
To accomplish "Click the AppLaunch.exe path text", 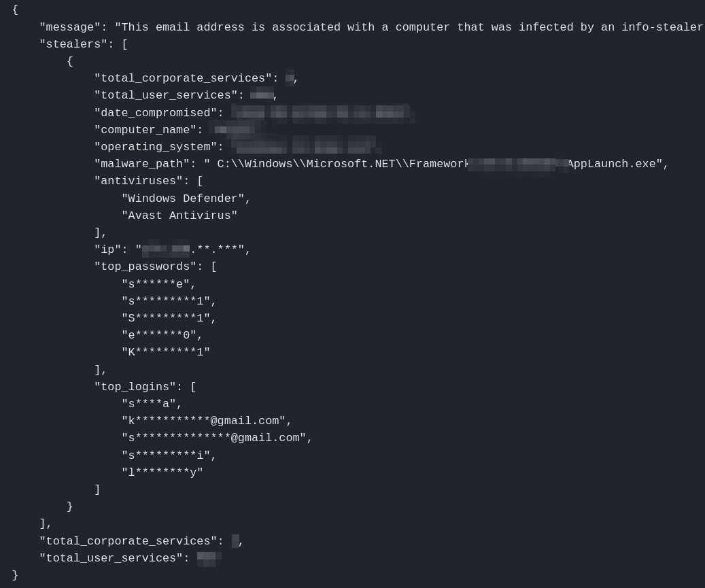I will [612, 164].
